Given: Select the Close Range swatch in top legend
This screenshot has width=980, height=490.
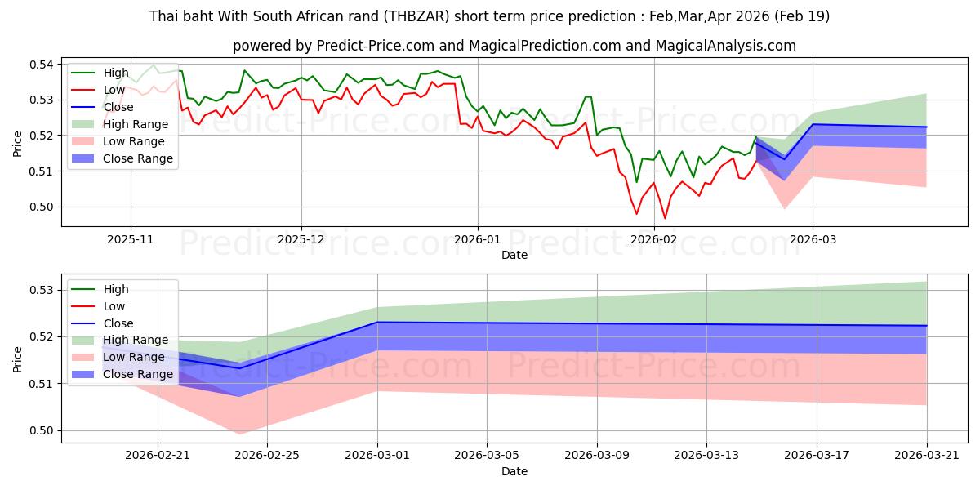Looking at the screenshot, I should (x=85, y=158).
